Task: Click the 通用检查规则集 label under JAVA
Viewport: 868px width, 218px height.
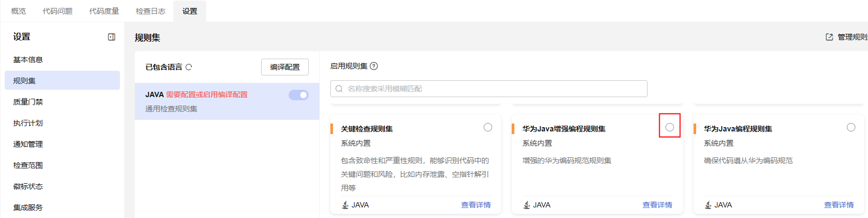Action: [x=171, y=109]
